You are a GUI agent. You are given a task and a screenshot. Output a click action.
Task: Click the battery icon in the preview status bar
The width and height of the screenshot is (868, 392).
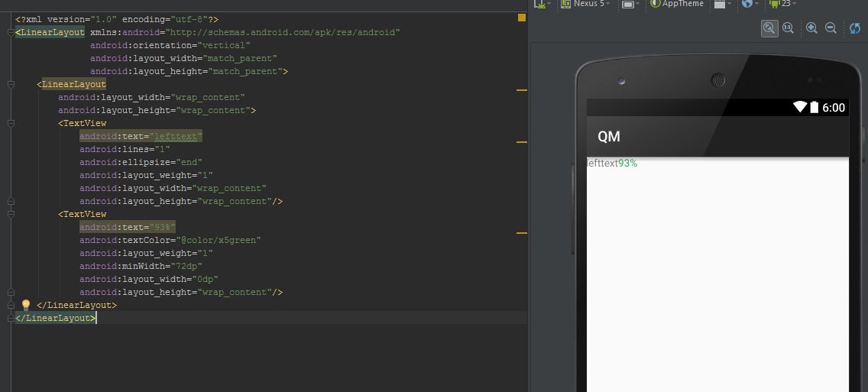point(815,108)
